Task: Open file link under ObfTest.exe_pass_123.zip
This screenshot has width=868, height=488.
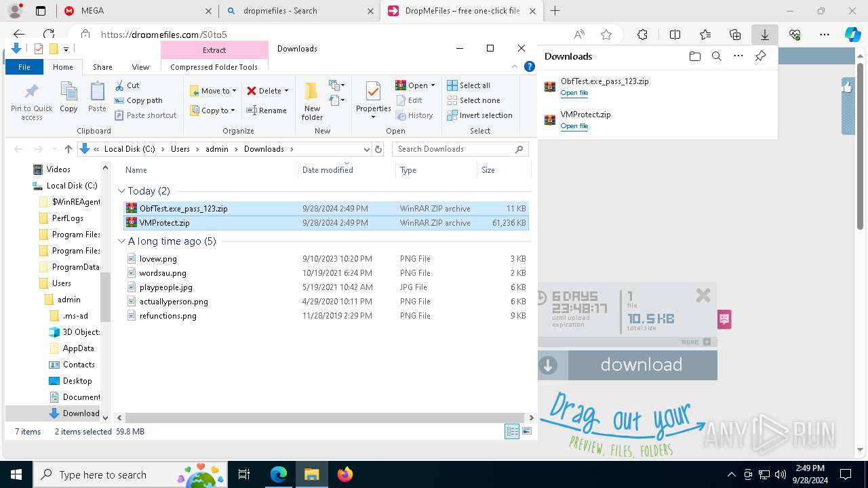Action: [574, 93]
